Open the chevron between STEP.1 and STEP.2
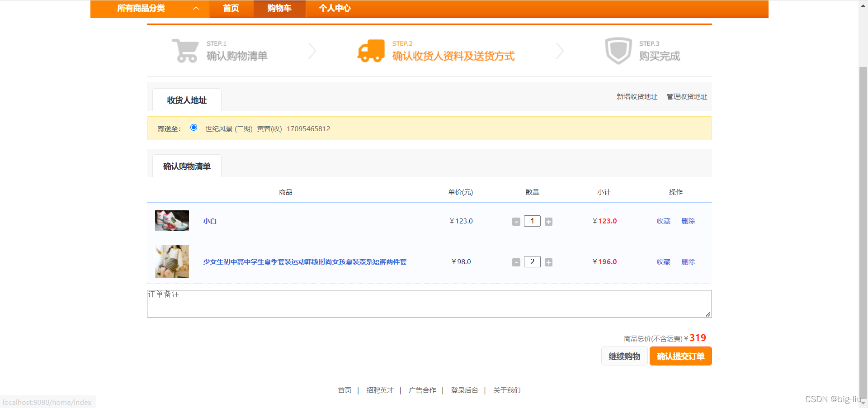The height and width of the screenshot is (408, 868). coord(311,51)
